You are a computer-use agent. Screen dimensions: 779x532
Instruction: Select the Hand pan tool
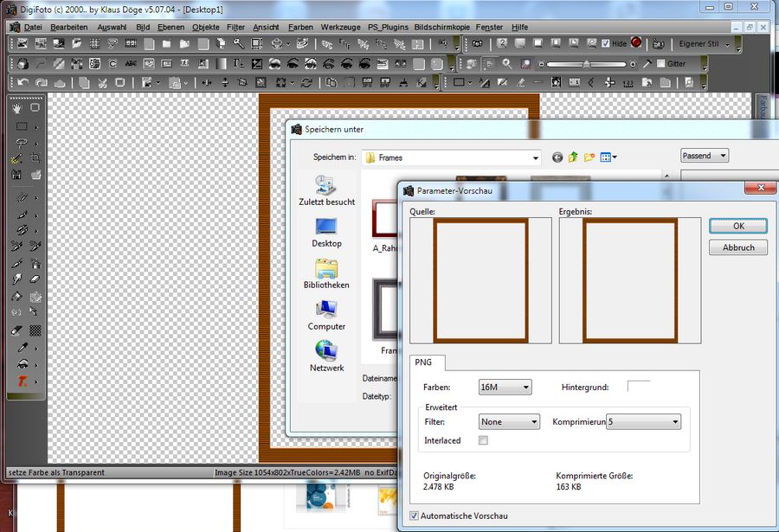(17, 109)
